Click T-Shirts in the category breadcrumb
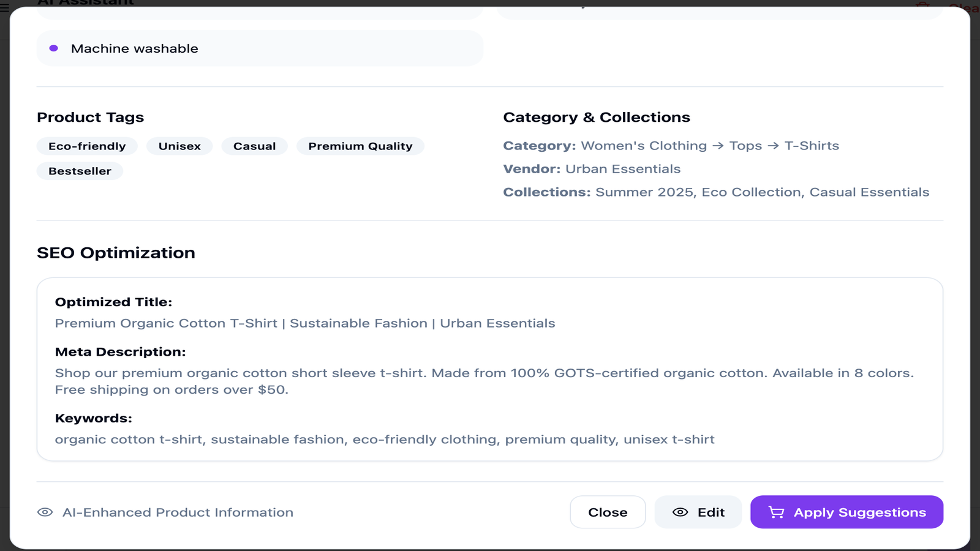Screen dimensions: 980x551 coord(812,146)
